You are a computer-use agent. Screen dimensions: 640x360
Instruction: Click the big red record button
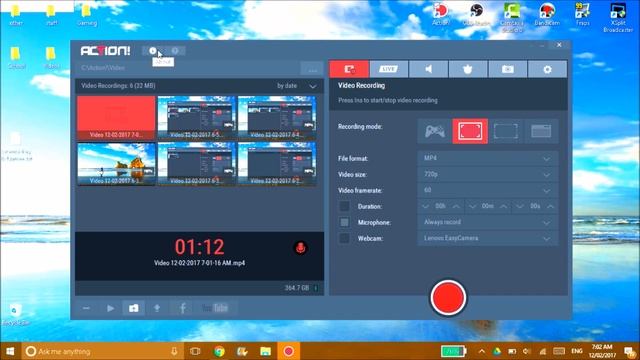[448, 298]
